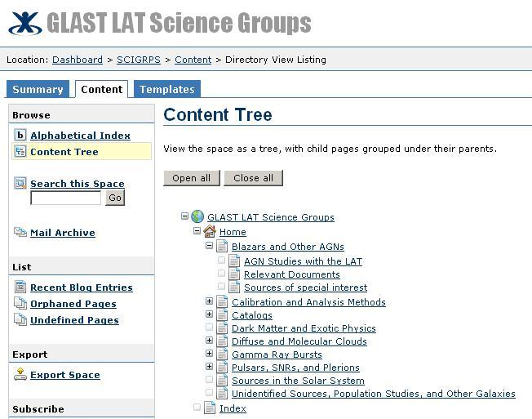Click the Content Tree sidebar icon
The image size is (532, 419).
(20, 151)
